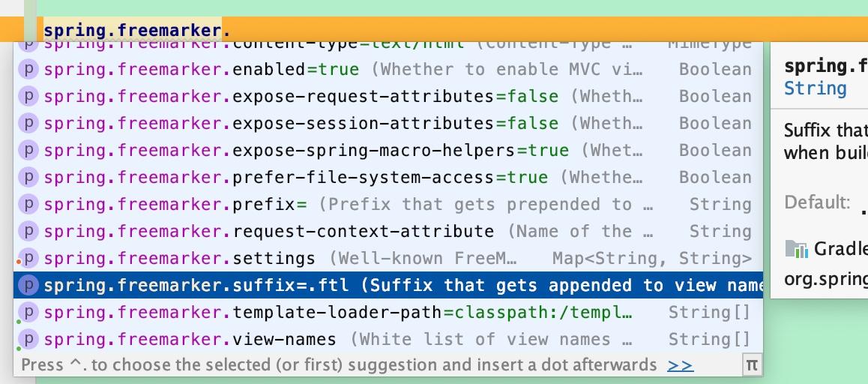Click the property icon next to expose-request-attributes

point(28,97)
